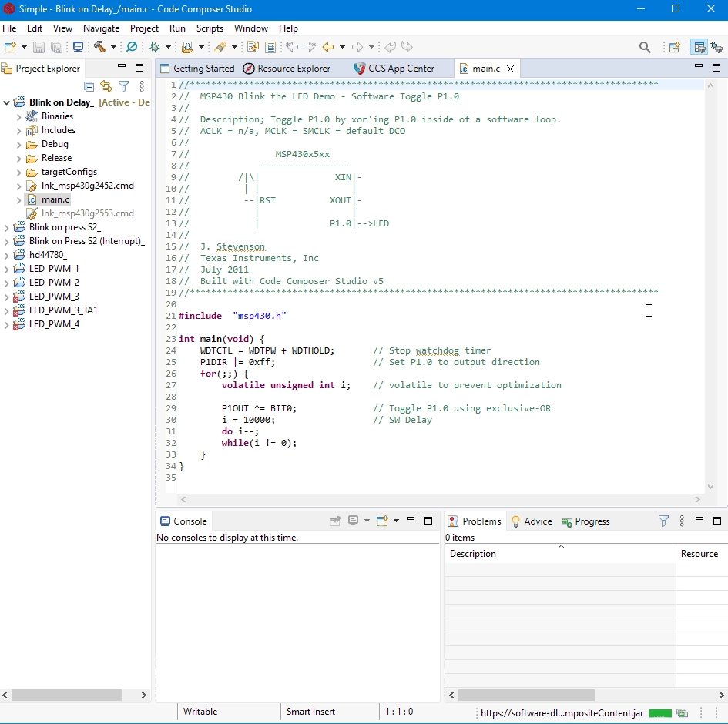Select the hd44780_ project
The height and width of the screenshot is (724, 728).
pos(48,255)
